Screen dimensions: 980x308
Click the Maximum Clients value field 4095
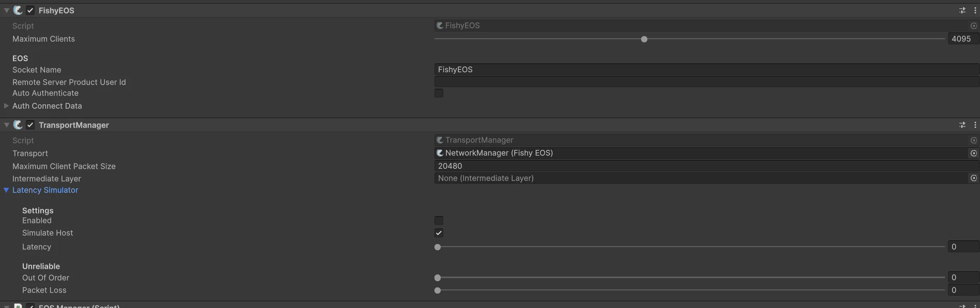click(963, 39)
